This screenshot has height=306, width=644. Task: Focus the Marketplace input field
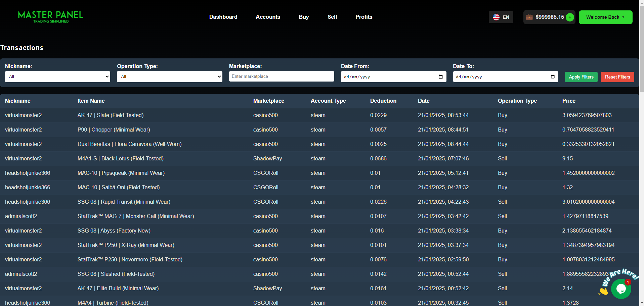[x=282, y=76]
